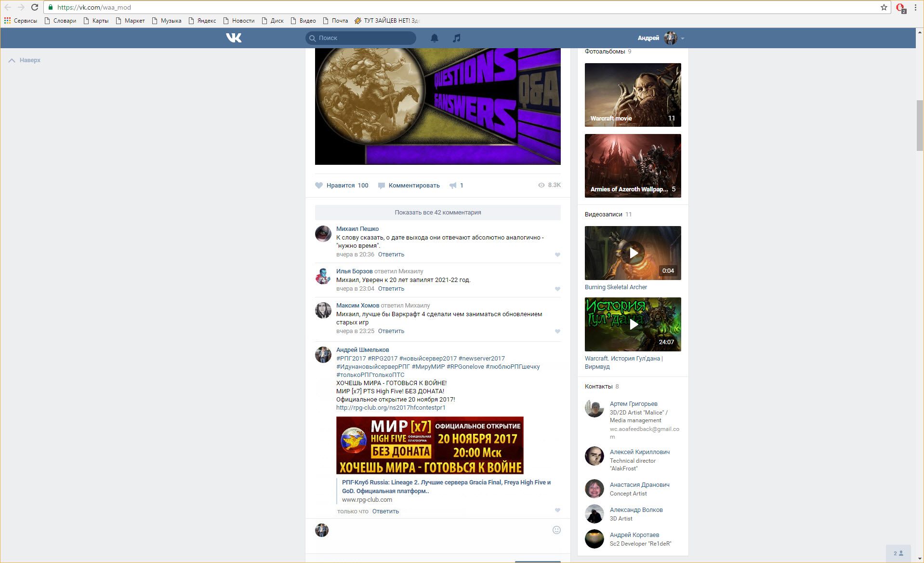
Task: Expand all 42 comments
Action: 437,212
